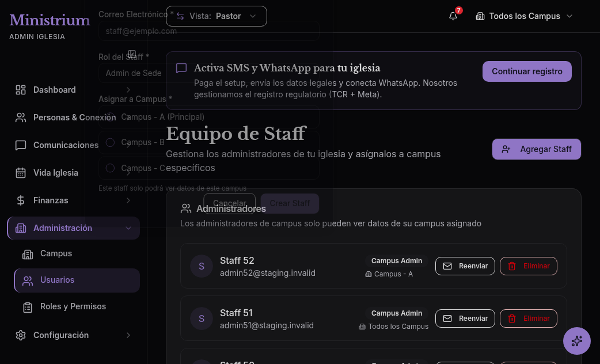Click the Comunicaciones speech-bubble sidebar icon

(x=21, y=145)
